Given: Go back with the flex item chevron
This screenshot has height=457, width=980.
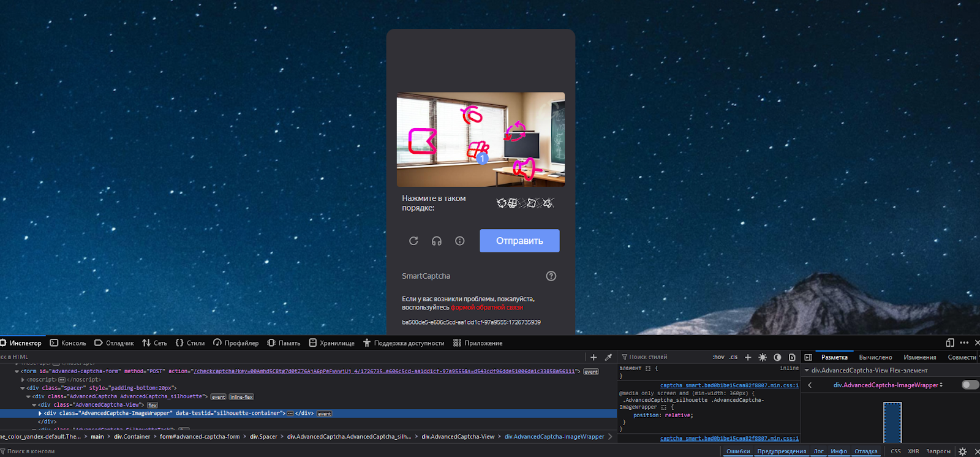Looking at the screenshot, I should tap(810, 385).
